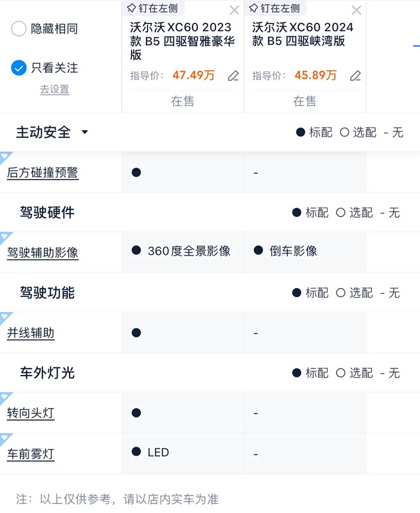
Task: Click pin icon above XC60 2024 column
Action: [x=253, y=8]
